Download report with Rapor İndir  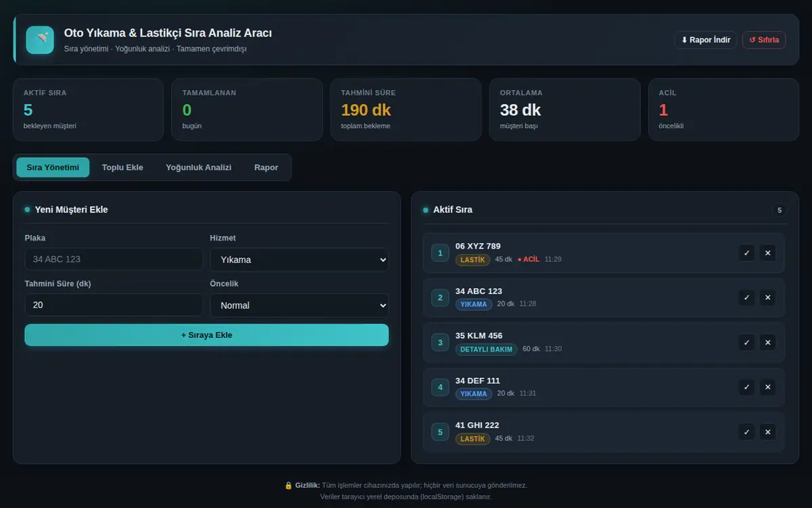pyautogui.click(x=706, y=40)
